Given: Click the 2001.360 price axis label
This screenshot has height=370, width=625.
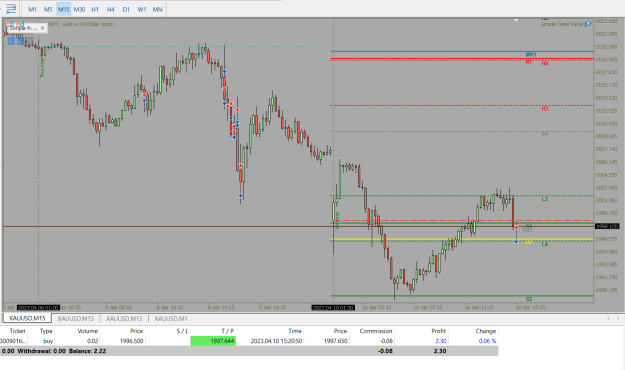Looking at the screenshot, I should [x=606, y=200].
